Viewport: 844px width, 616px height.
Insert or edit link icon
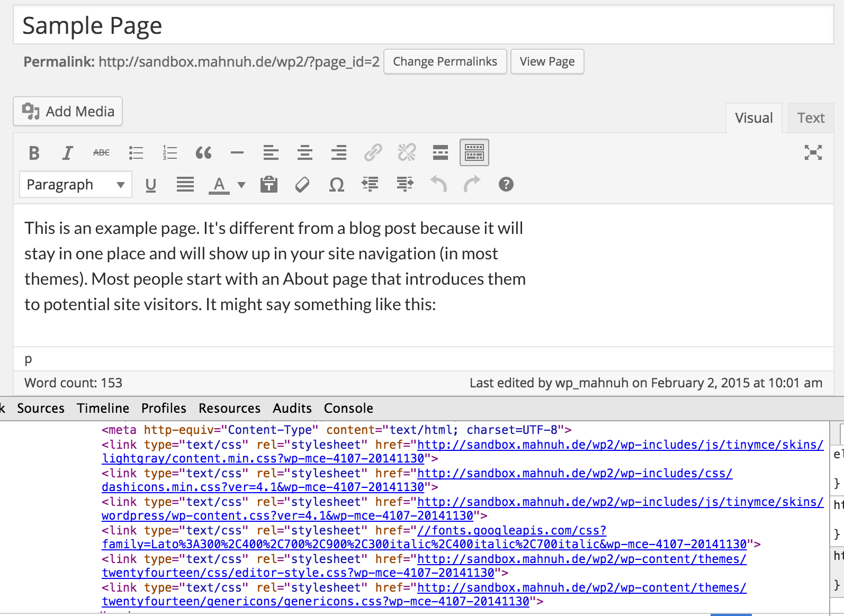pos(373,153)
